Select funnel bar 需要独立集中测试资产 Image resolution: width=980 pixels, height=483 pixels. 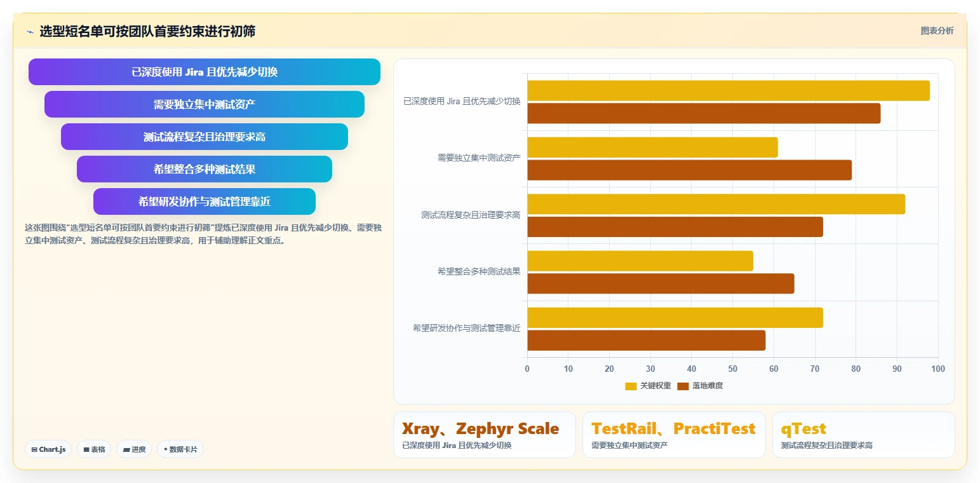tap(205, 104)
